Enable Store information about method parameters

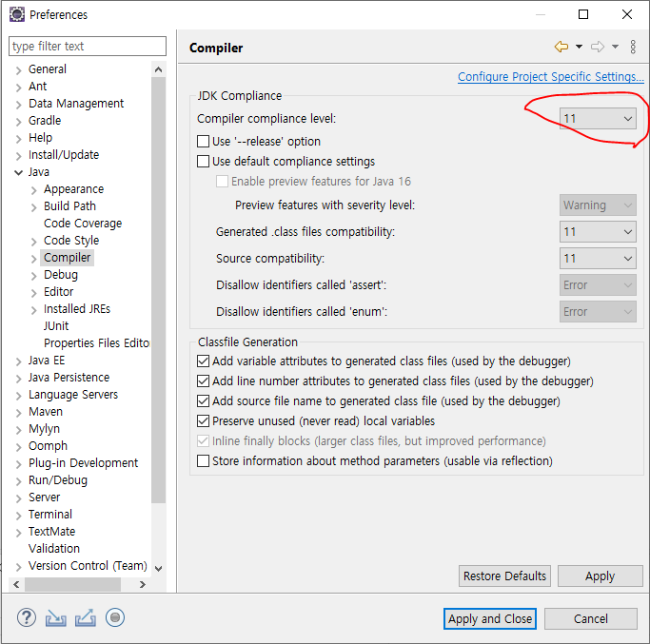coord(203,460)
